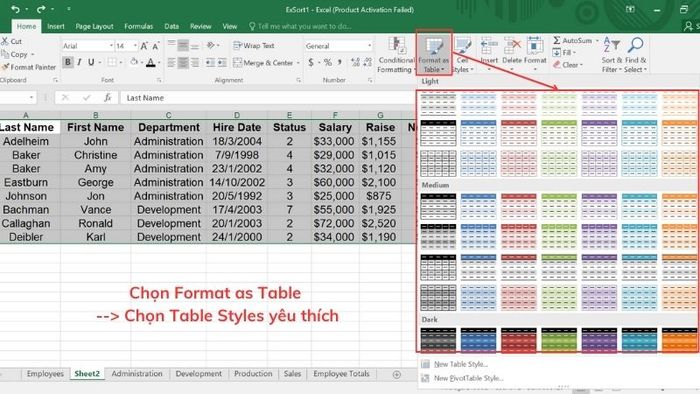700x394 pixels.
Task: Decrease font size with small A icon
Action: [x=155, y=46]
